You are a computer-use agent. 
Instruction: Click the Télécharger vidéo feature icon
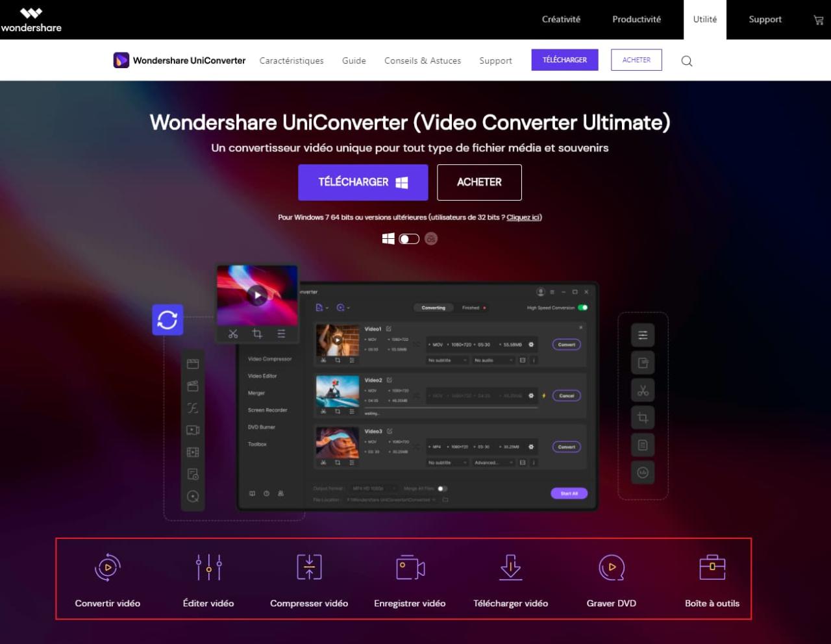pyautogui.click(x=510, y=567)
